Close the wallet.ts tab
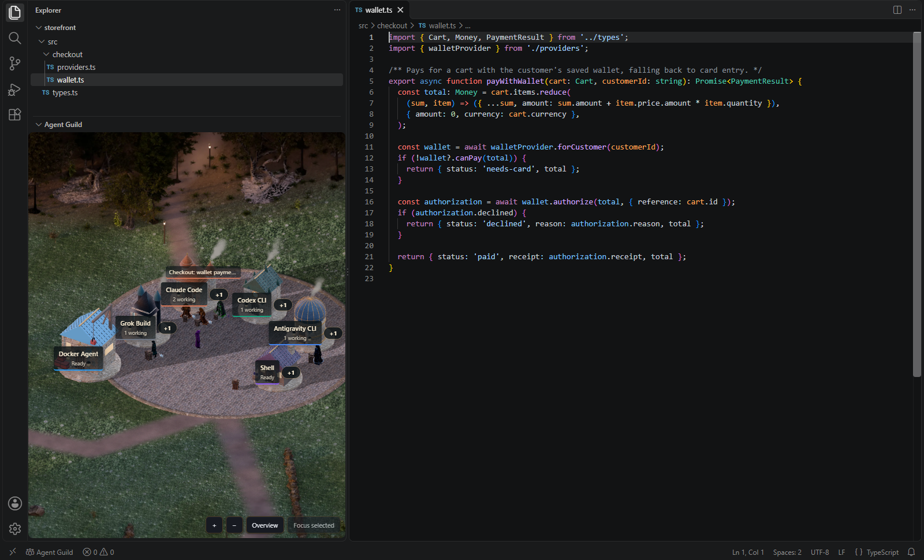 [x=400, y=10]
